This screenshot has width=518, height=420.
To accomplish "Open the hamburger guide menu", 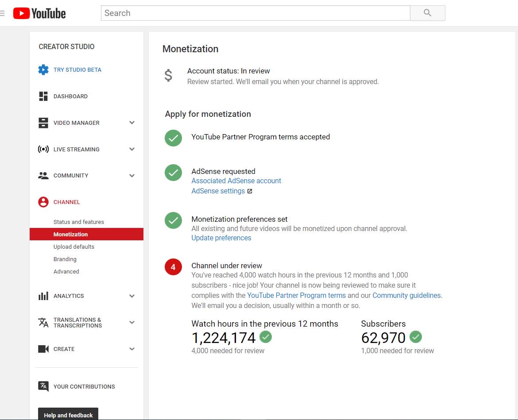I will [x=2, y=13].
